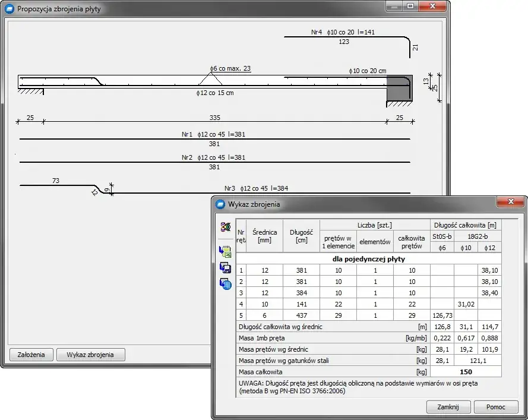Image resolution: width=528 pixels, height=420 pixels.
Task: Select the 126,73 total length cell
Action: [x=442, y=315]
